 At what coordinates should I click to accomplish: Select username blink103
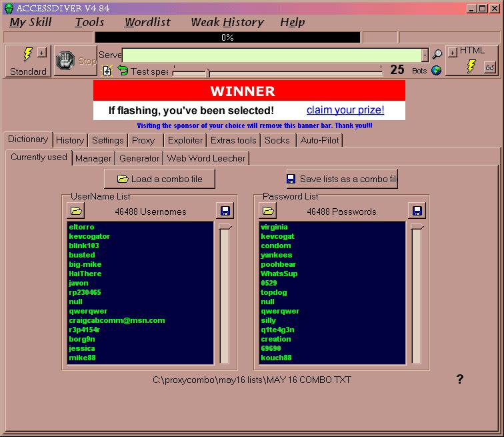tap(84, 246)
